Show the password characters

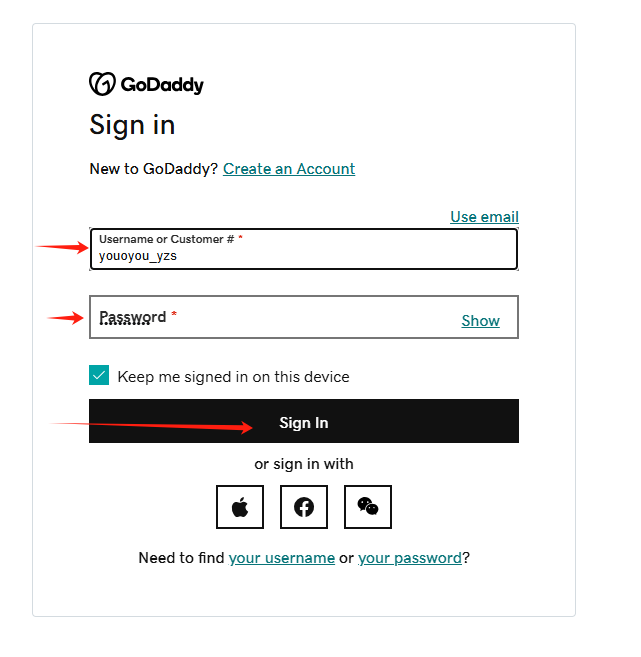pos(481,321)
